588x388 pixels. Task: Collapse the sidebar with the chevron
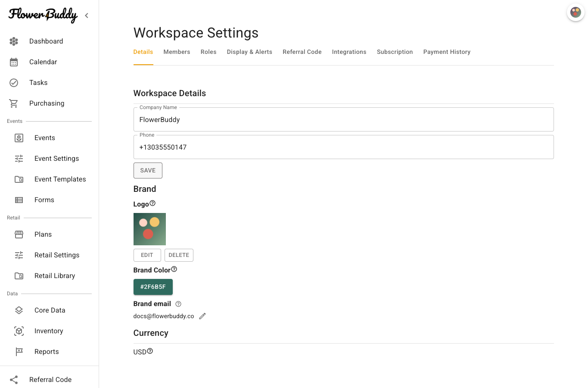(87, 16)
